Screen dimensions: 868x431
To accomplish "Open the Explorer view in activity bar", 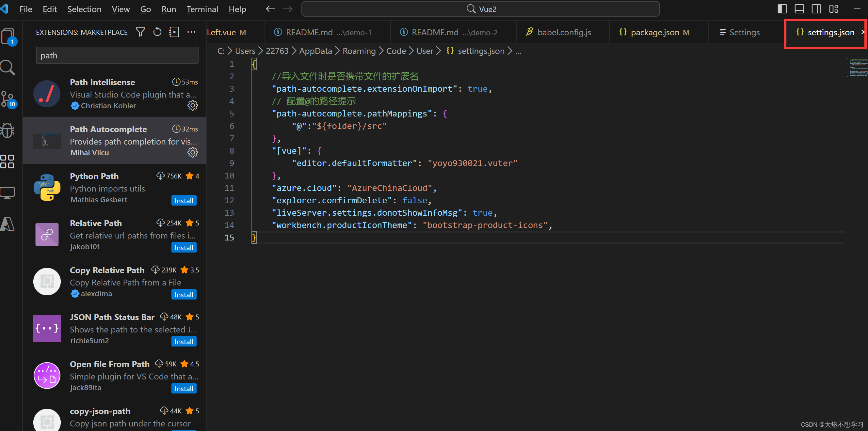I will [8, 36].
